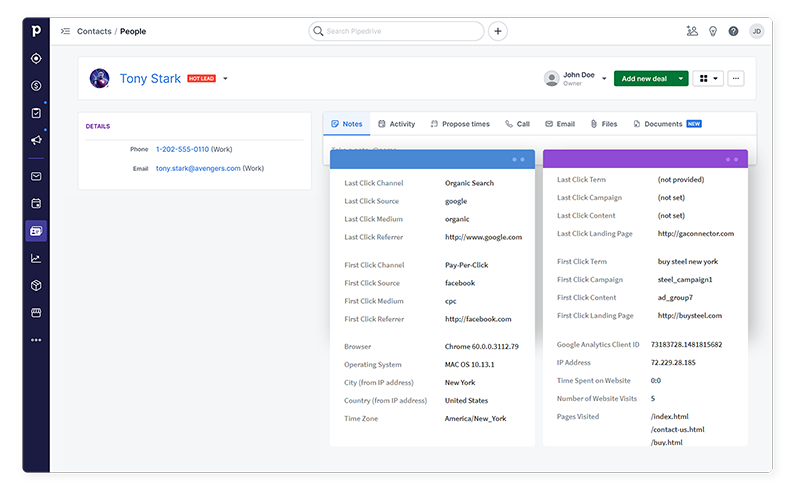This screenshot has width=805, height=494.
Task: Open the Add new deal dropdown arrow
Action: coord(681,79)
